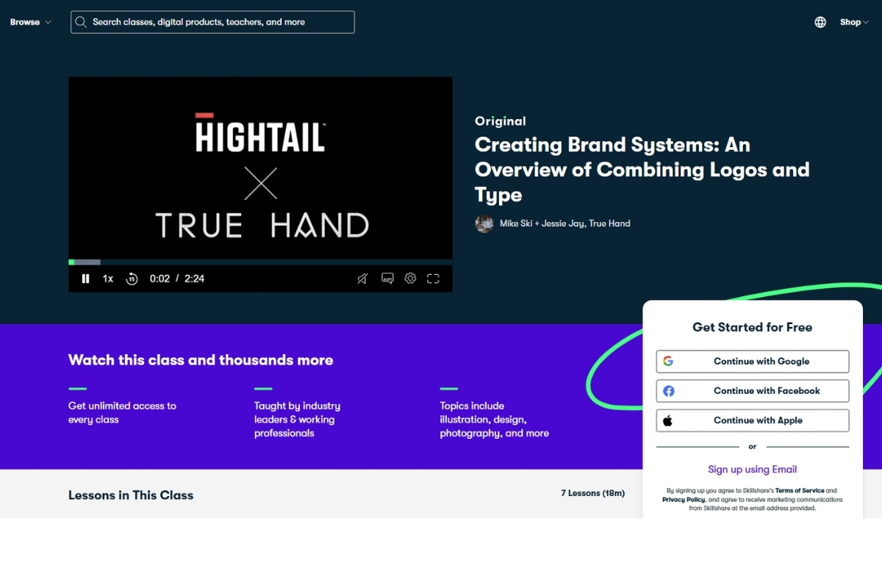This screenshot has width=882, height=588.
Task: Click the teacher avatar picture
Action: coord(484,223)
